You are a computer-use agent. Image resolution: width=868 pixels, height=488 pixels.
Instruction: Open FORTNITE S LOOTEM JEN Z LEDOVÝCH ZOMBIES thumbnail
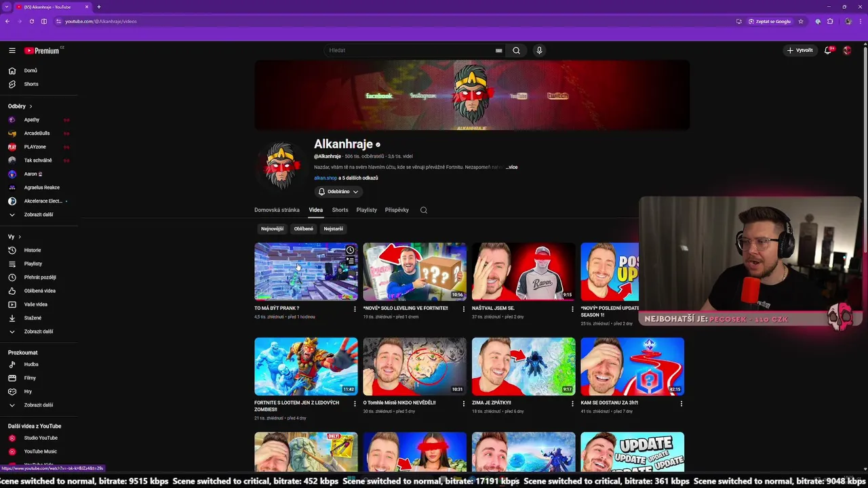pos(306,366)
